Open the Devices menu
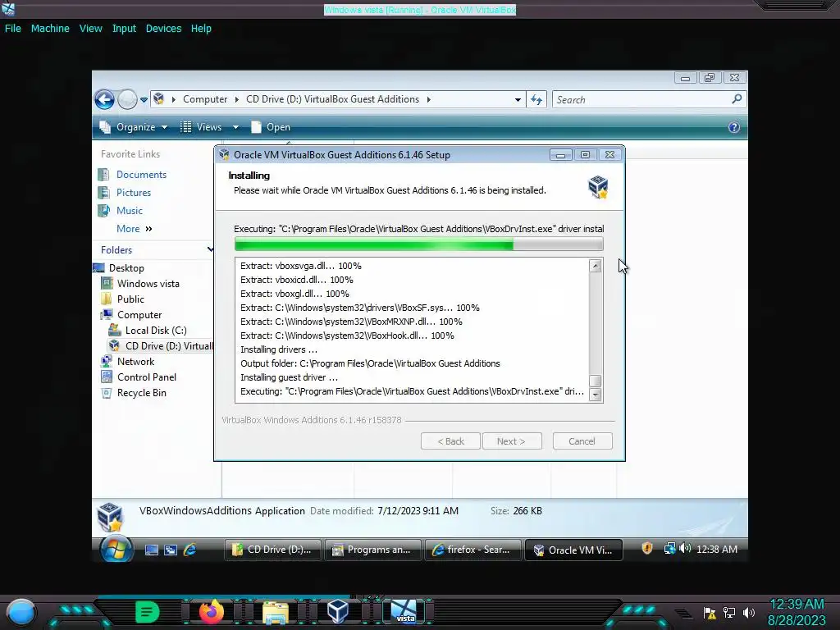The height and width of the screenshot is (630, 840). (163, 29)
